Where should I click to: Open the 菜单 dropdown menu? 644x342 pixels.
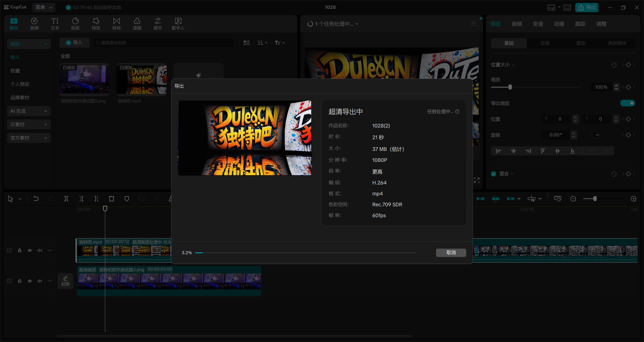click(44, 7)
